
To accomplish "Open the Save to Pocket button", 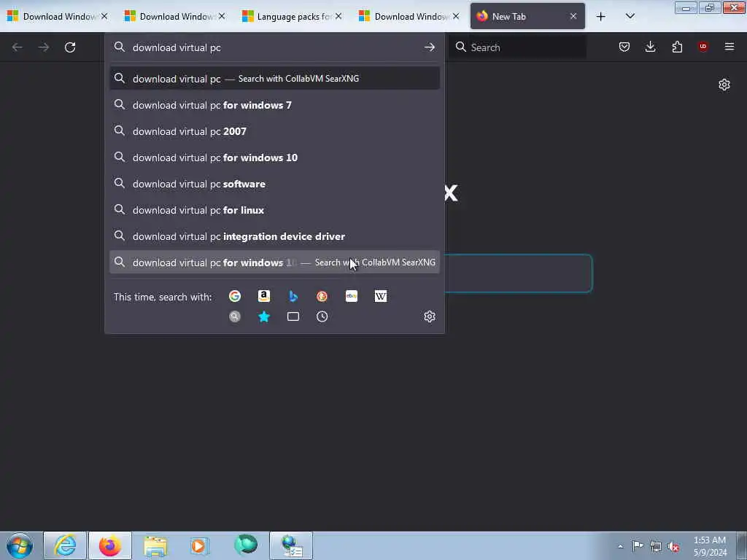I will click(624, 47).
